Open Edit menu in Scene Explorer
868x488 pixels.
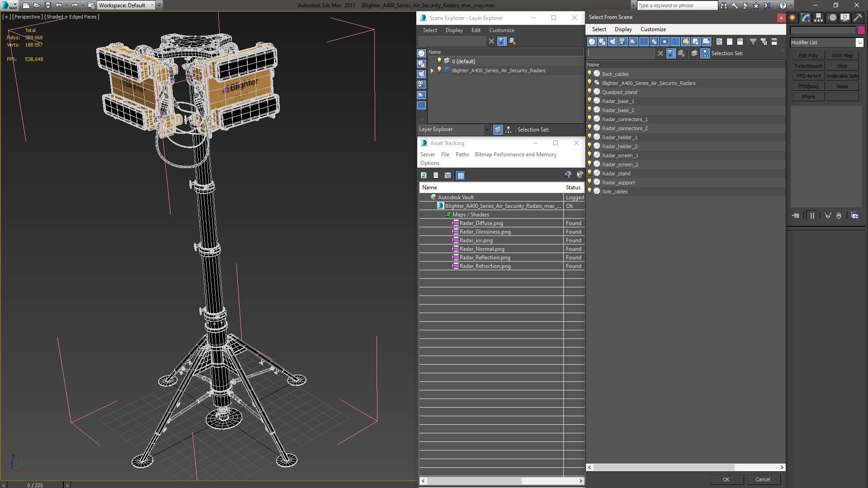476,30
